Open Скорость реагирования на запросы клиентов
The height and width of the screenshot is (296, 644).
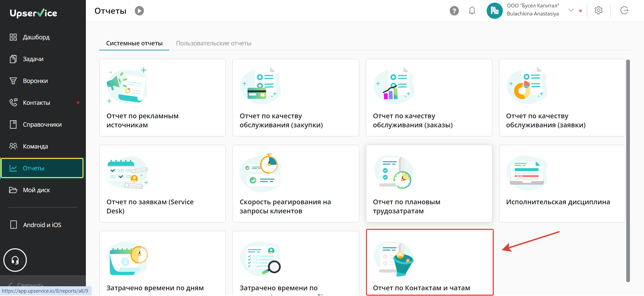(x=296, y=183)
